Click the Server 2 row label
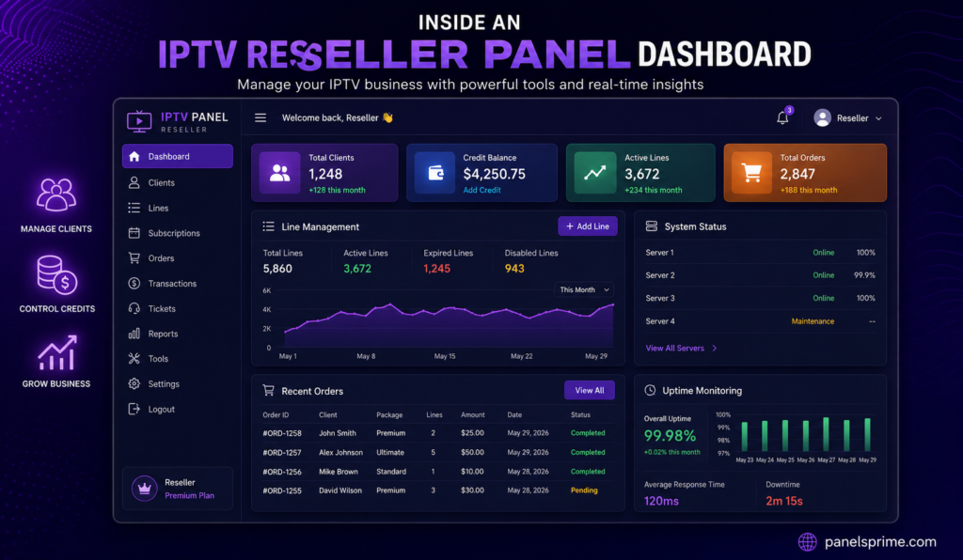This screenshot has width=963, height=560. pyautogui.click(x=659, y=275)
